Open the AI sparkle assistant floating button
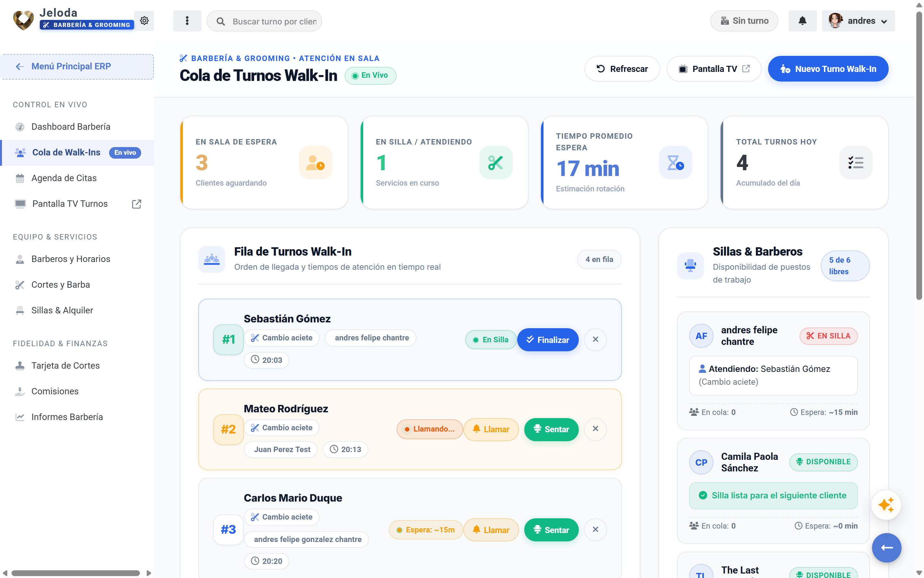This screenshot has width=924, height=578. (886, 504)
